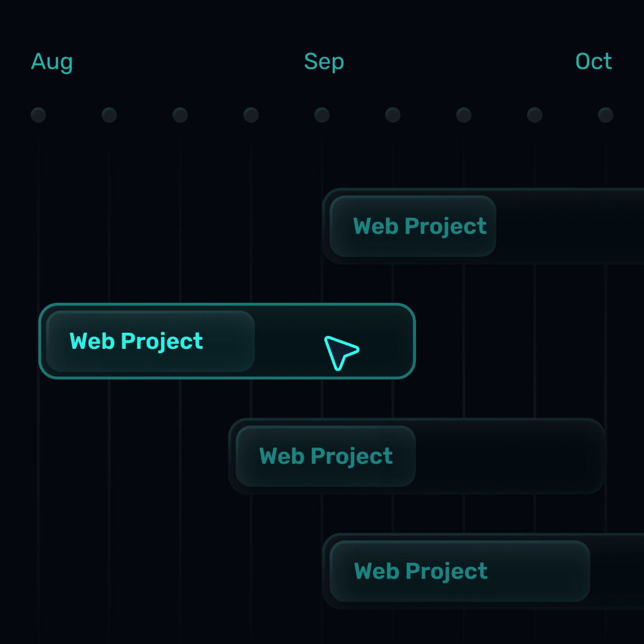Image resolution: width=644 pixels, height=644 pixels.
Task: Click the empty right portion of the third task bar
Action: click(x=510, y=456)
